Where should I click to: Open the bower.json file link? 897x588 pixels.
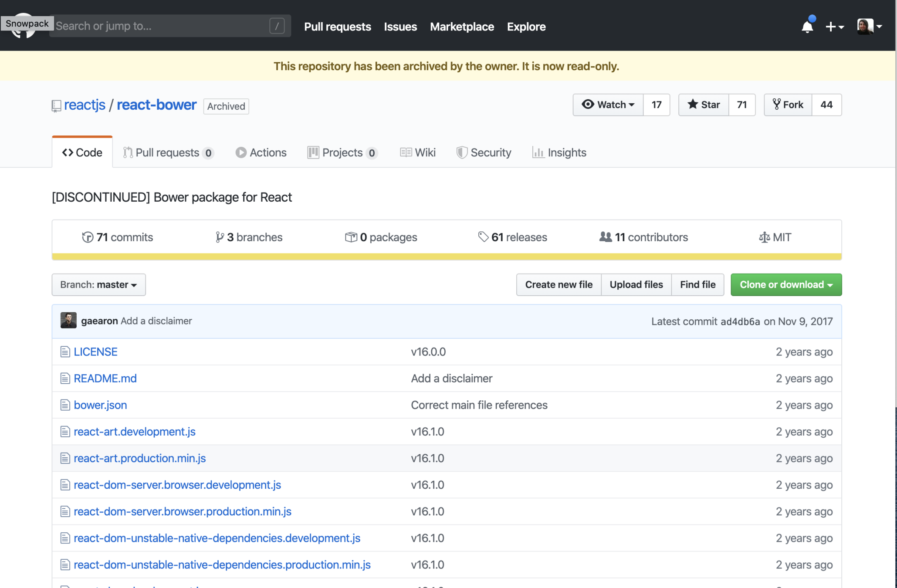point(100,405)
